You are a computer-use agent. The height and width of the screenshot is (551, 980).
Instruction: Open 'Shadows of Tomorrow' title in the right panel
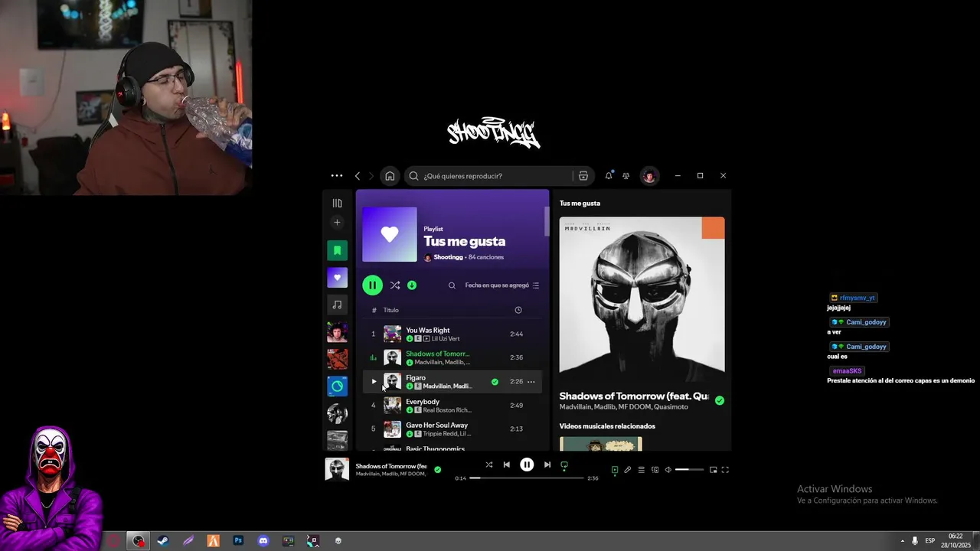coord(634,396)
